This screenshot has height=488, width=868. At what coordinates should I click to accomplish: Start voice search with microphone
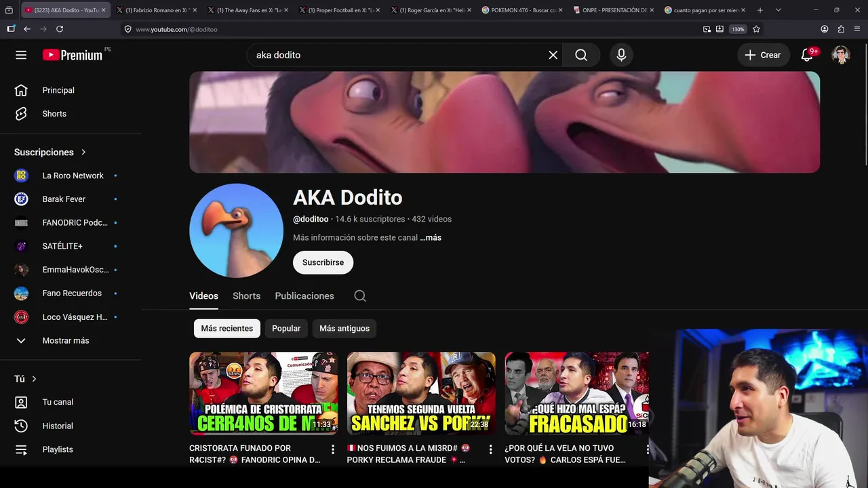621,55
